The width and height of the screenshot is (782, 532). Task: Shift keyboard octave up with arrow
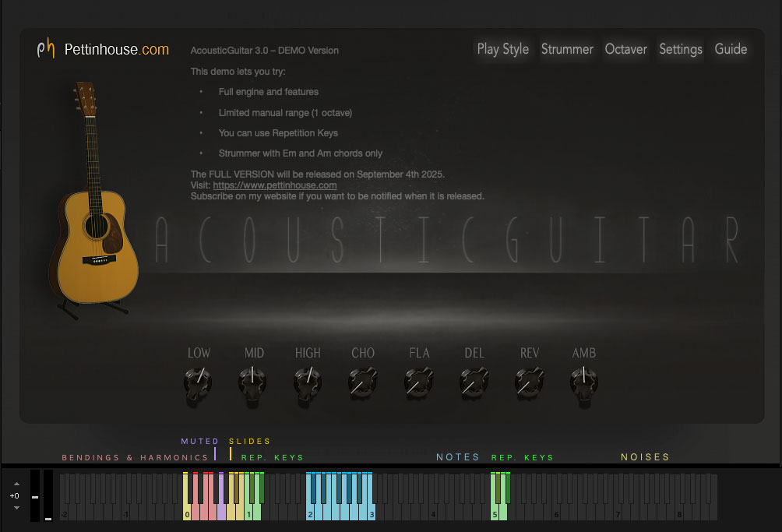(x=16, y=484)
